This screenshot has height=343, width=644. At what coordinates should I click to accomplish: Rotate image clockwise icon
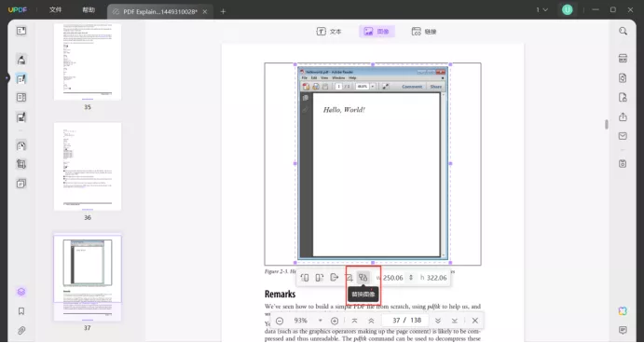point(319,278)
